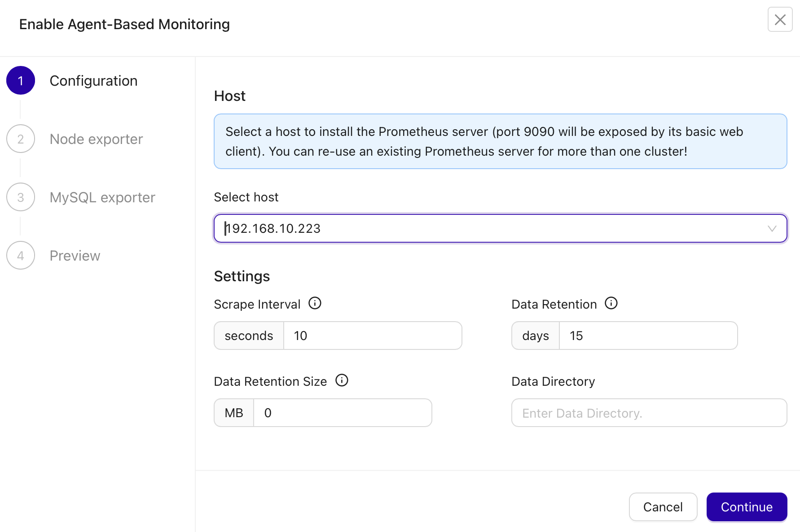Screen dimensions: 800x532
Task: Click the step 3 circle icon
Action: 21,197
